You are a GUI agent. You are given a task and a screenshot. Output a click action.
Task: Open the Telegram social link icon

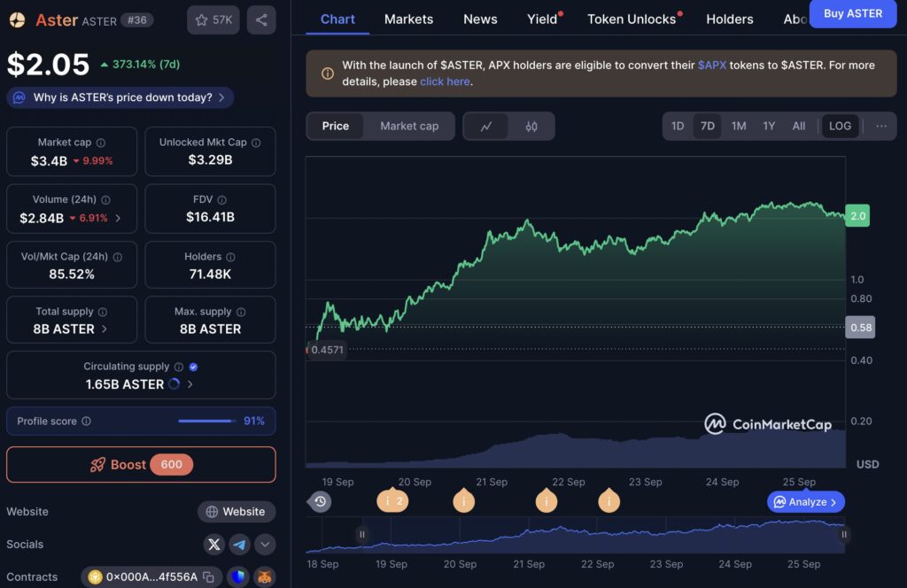pyautogui.click(x=239, y=544)
